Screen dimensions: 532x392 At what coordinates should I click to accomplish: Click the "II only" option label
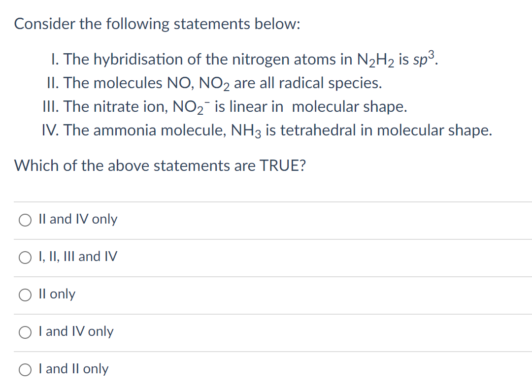57,294
